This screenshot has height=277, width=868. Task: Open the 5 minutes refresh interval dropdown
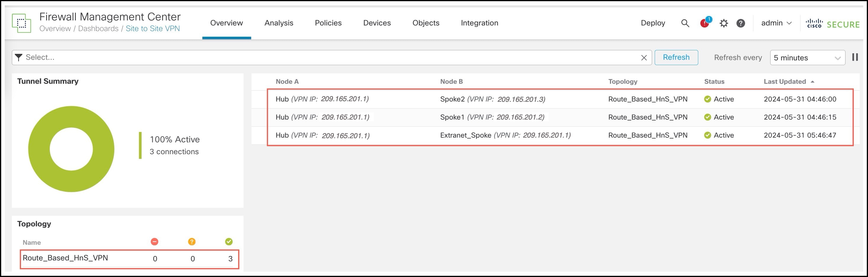[807, 57]
